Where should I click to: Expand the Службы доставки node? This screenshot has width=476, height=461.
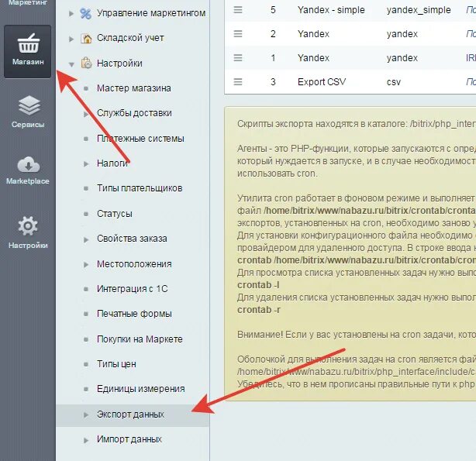(x=86, y=114)
